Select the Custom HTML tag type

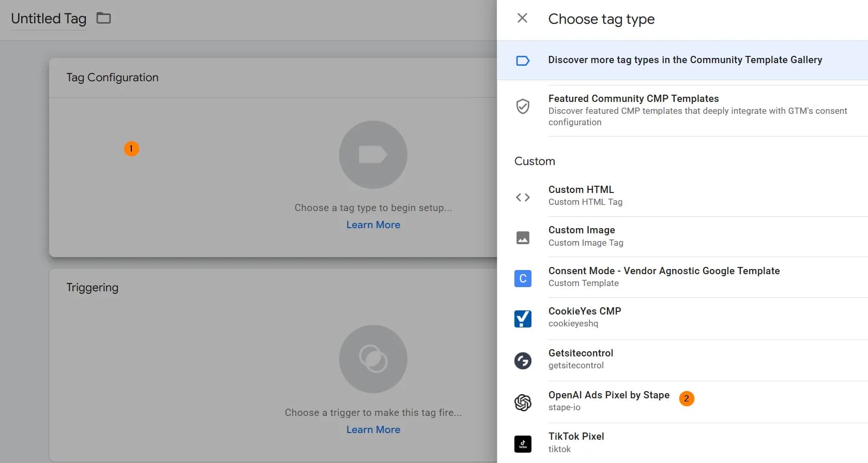[682, 196]
